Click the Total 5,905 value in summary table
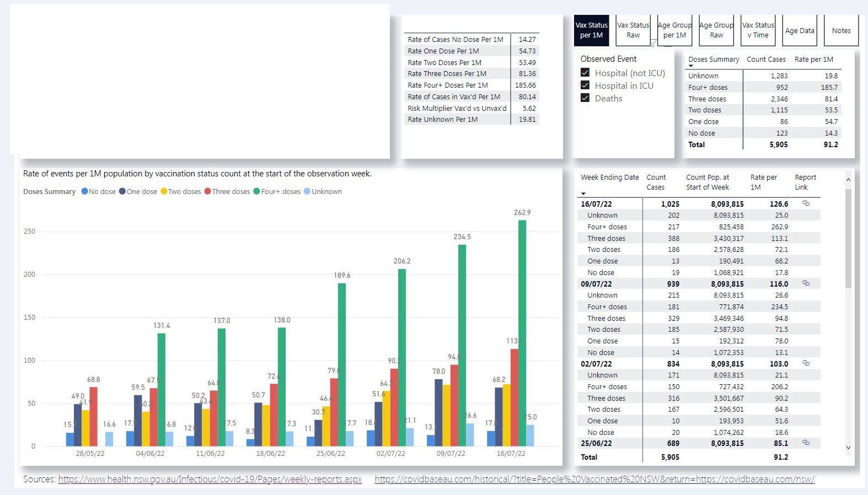 779,144
